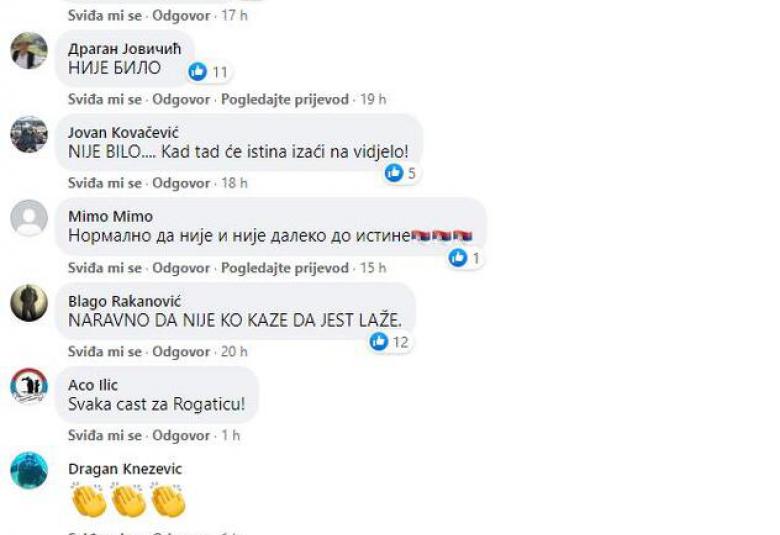Open Mimo Mimo's default avatar
The image size is (780, 535).
click(x=29, y=218)
